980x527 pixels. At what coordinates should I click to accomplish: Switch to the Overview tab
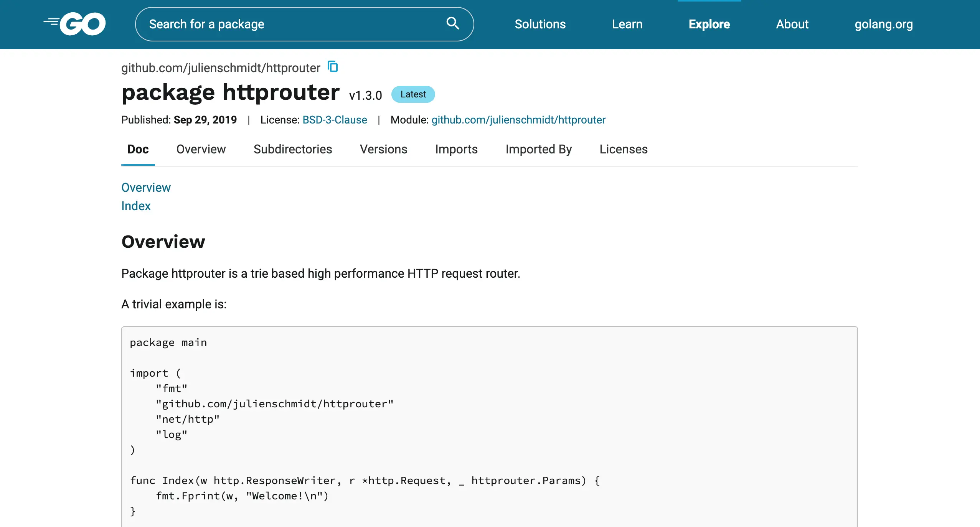(201, 149)
